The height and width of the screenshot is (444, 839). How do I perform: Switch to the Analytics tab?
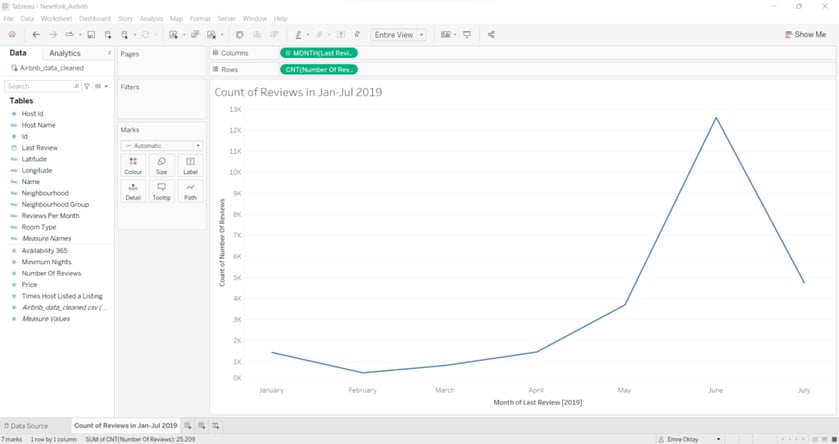point(65,53)
